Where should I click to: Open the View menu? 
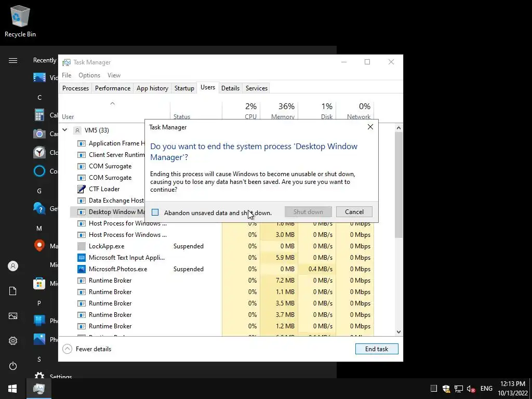(114, 75)
